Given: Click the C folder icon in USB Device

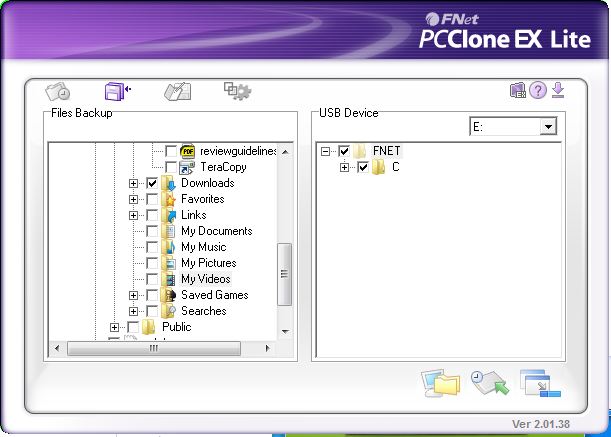Looking at the screenshot, I should pos(379,167).
